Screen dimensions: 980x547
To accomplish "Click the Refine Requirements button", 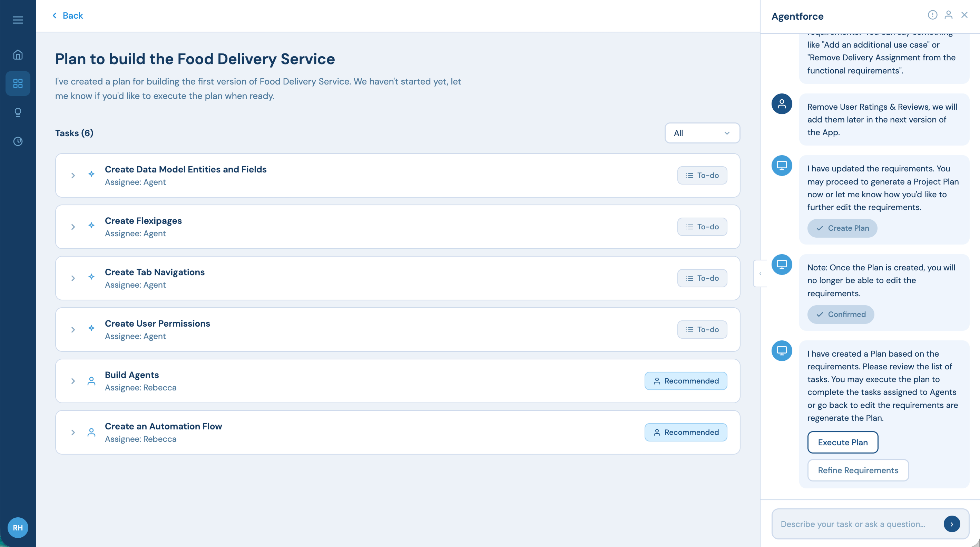I will click(x=858, y=470).
